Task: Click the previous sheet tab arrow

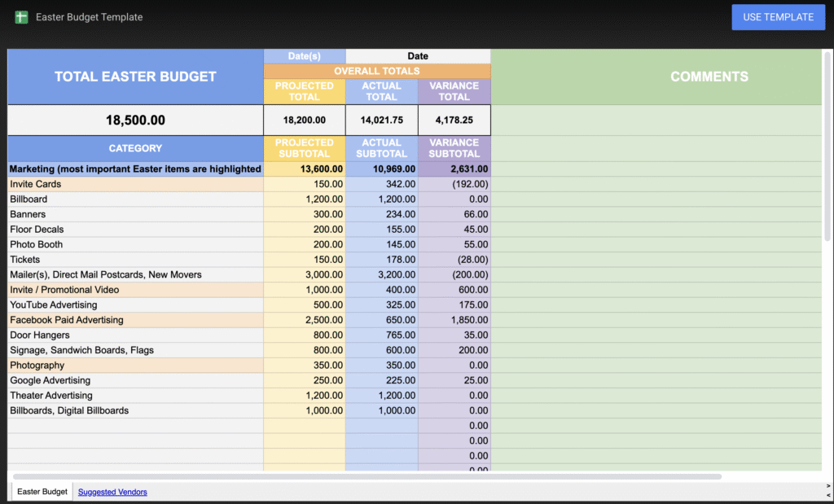Action: [x=828, y=494]
